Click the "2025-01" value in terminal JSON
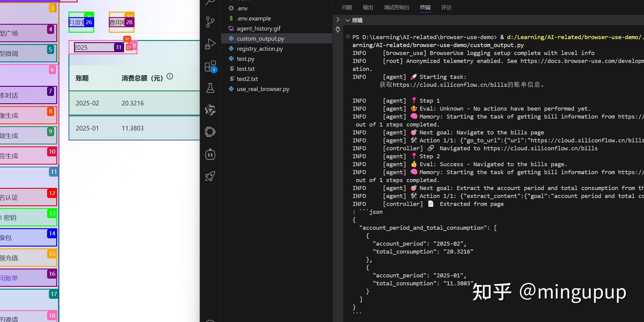Image resolution: width=644 pixels, height=322 pixels. coord(450,276)
